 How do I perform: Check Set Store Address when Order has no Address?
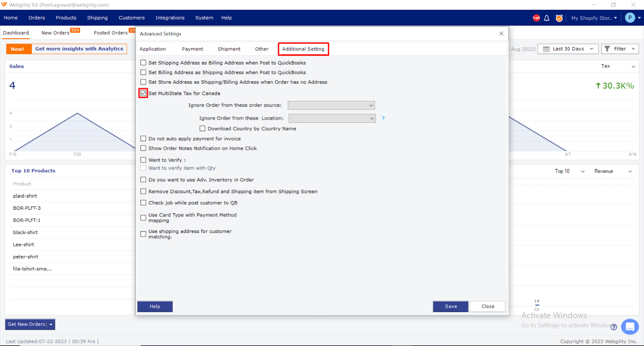point(143,82)
